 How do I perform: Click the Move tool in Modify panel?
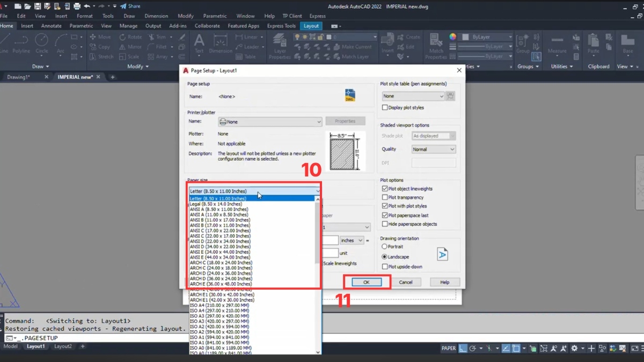(x=100, y=37)
